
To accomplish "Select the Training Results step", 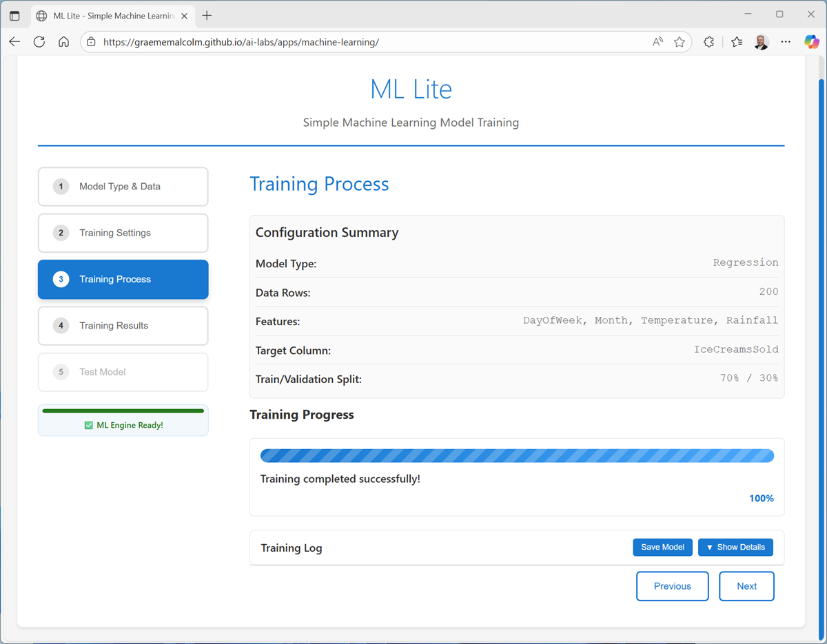I will click(123, 325).
